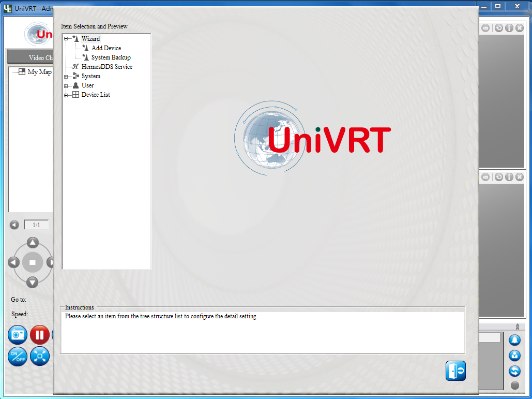Click the PTZ down arrow
Viewport: 532px width, 399px height.
click(x=32, y=282)
